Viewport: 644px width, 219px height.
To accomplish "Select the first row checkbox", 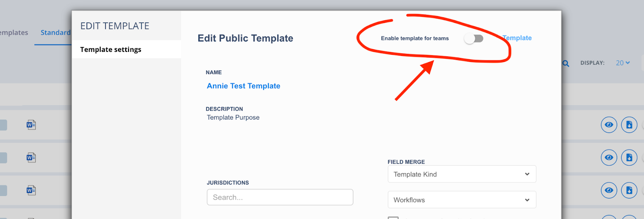I will point(3,125).
